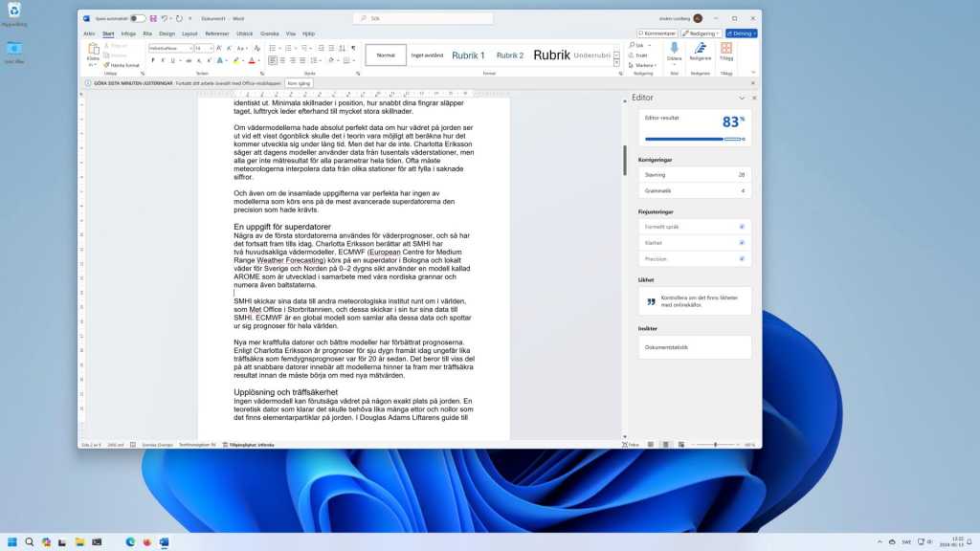This screenshot has width=980, height=551.
Task: Click the Formellt språk check indicator
Action: coord(742,227)
